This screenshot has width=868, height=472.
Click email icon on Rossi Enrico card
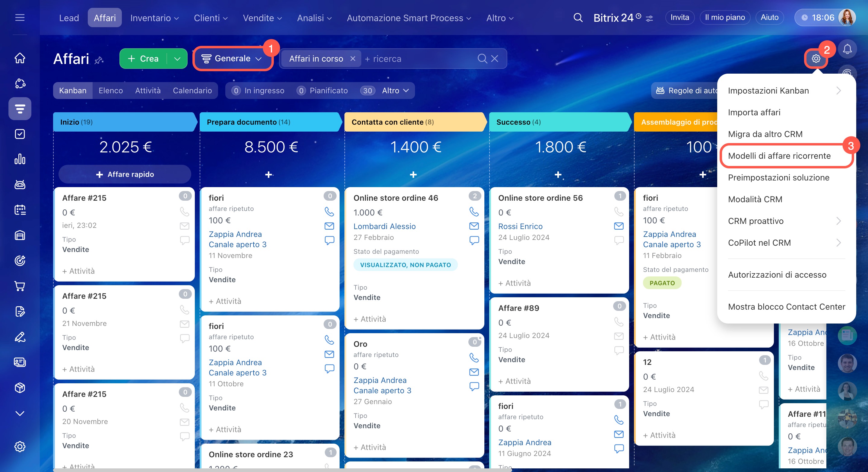619,226
